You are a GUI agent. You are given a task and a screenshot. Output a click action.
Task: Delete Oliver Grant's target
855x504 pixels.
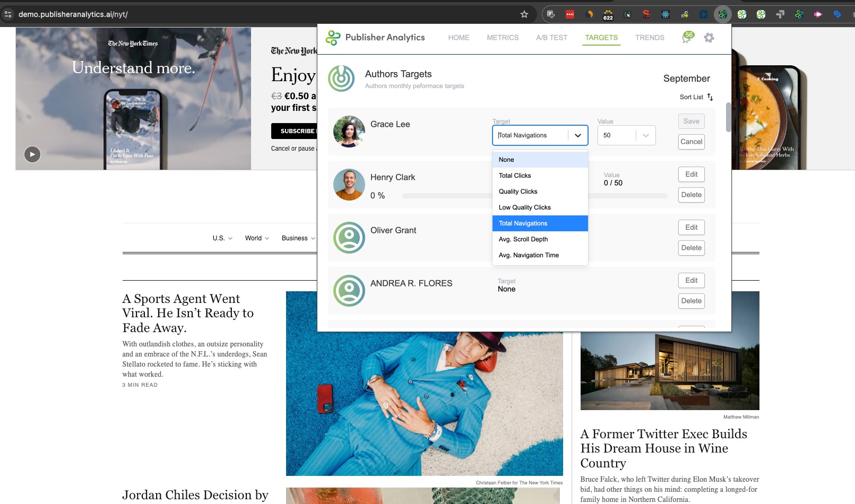coord(692,248)
